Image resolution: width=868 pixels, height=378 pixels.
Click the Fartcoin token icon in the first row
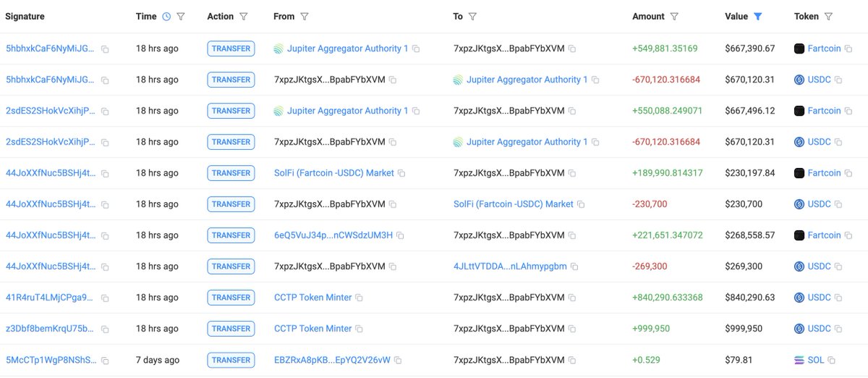pyautogui.click(x=799, y=49)
